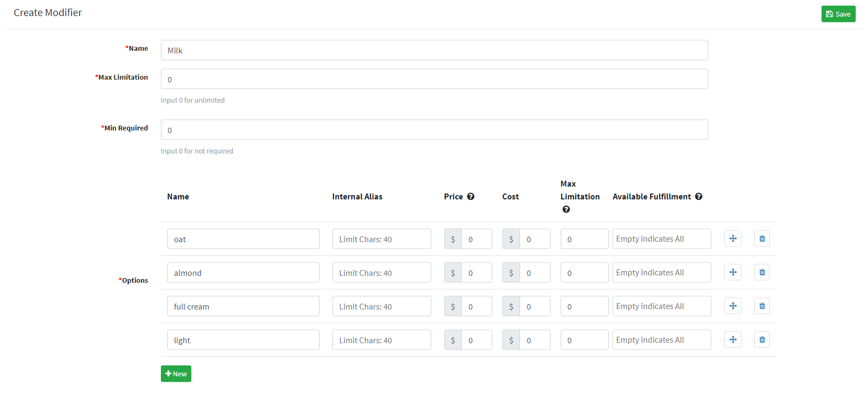Click the delete icon for light row

tap(762, 339)
